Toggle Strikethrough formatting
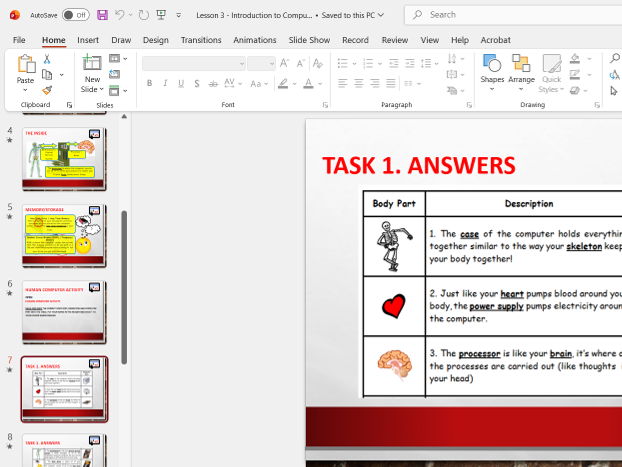Image resolution: width=622 pixels, height=467 pixels. [213, 83]
